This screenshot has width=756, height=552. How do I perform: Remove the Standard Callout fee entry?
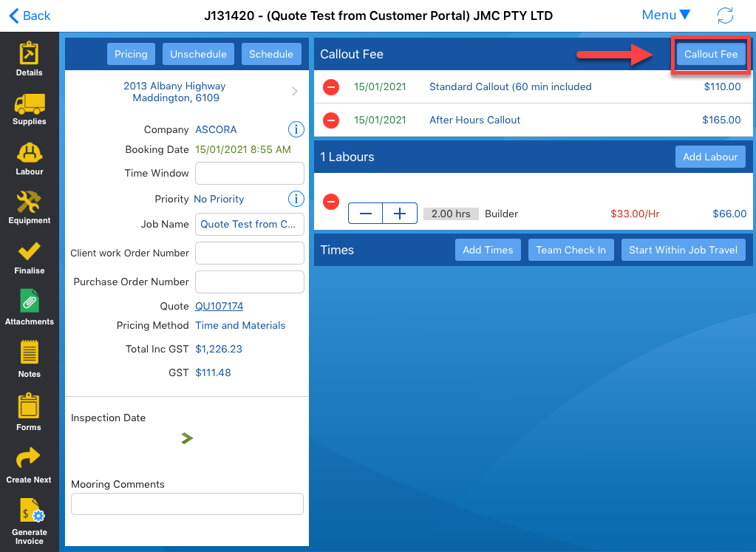point(331,87)
